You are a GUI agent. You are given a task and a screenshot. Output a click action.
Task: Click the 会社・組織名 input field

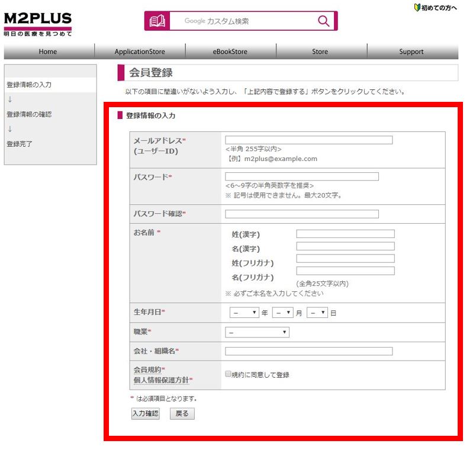308,351
